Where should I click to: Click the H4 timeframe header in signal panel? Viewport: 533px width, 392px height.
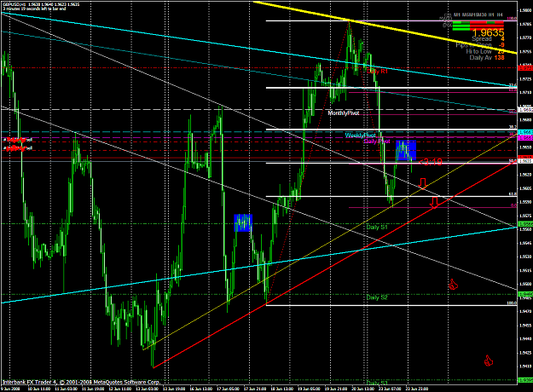[x=500, y=14]
